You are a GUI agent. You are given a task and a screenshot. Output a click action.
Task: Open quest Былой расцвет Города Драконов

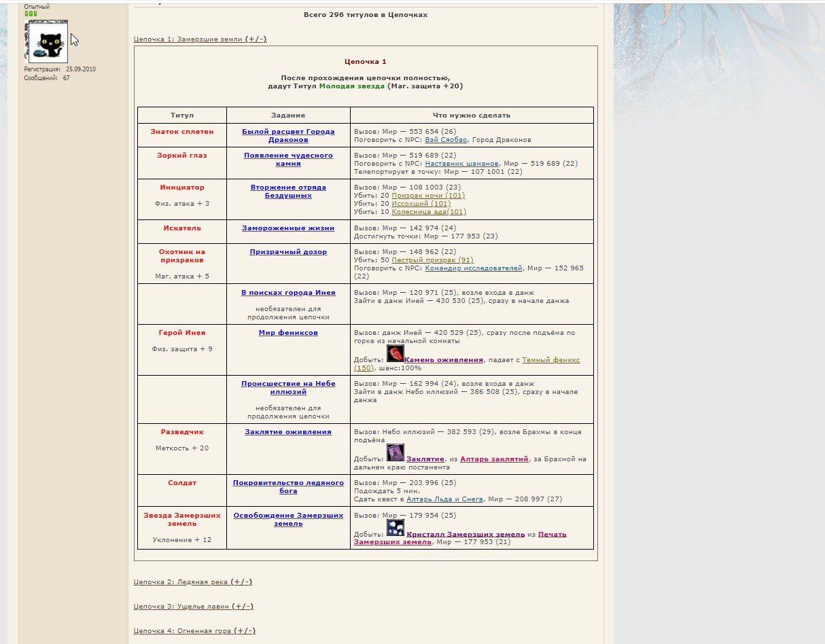[288, 135]
